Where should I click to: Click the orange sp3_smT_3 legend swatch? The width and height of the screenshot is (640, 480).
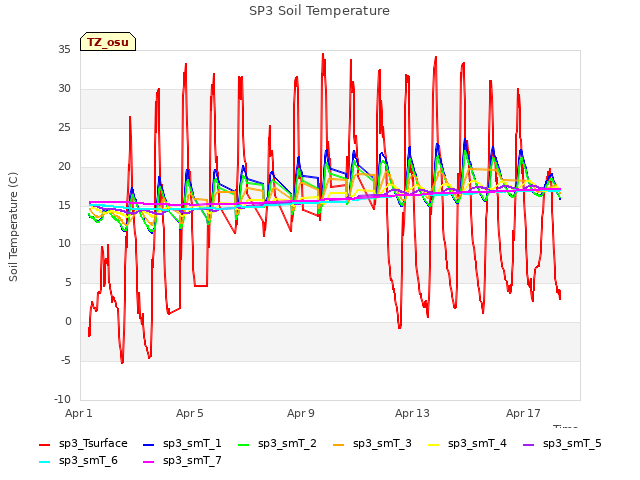pyautogui.click(x=339, y=444)
